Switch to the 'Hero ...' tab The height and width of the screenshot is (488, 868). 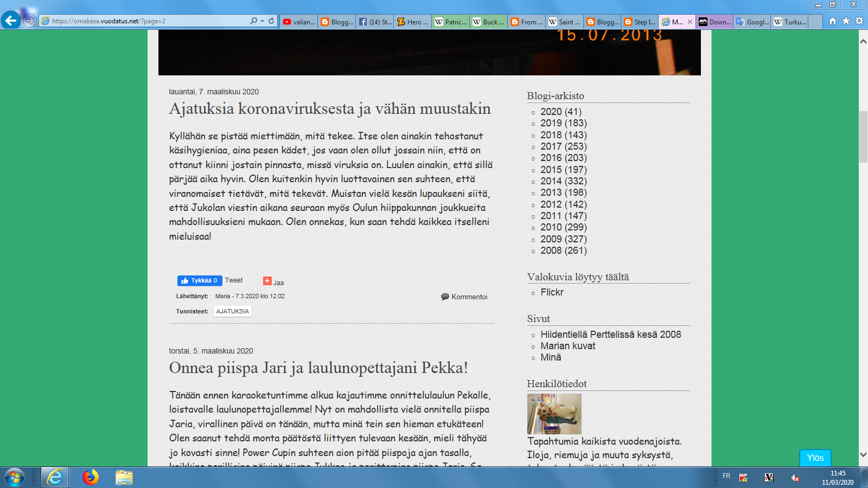point(413,22)
